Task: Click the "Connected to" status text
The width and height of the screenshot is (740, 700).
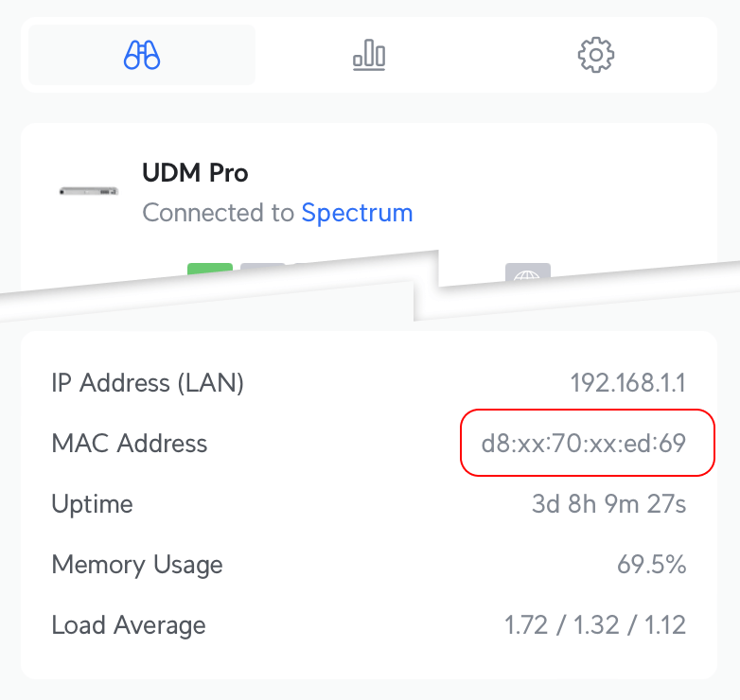Action: tap(219, 213)
